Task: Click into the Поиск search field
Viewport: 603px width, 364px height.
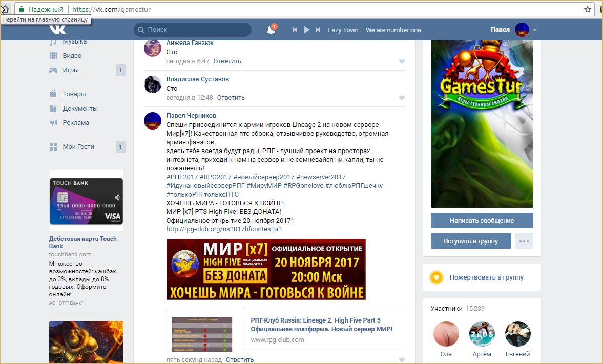Action: [197, 30]
